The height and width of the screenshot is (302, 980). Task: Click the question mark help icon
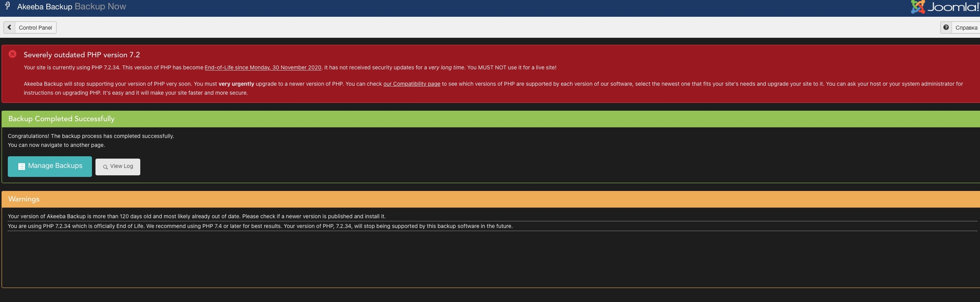[x=946, y=28]
